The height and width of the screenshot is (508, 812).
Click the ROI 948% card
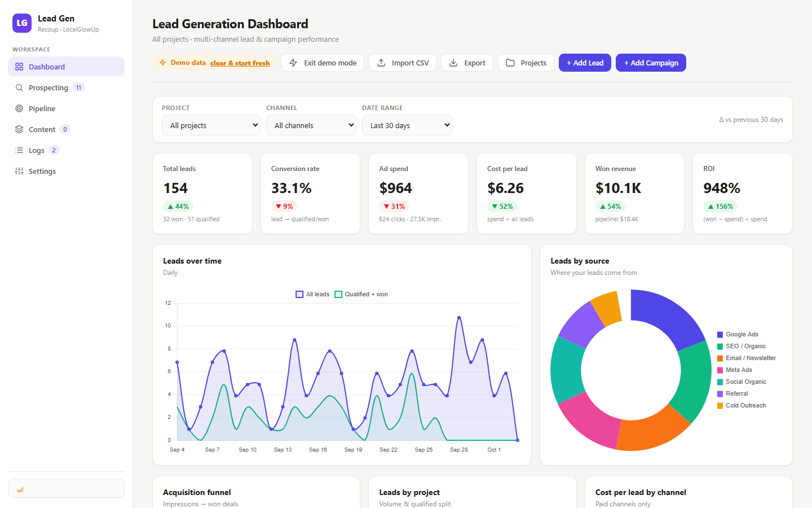point(743,194)
